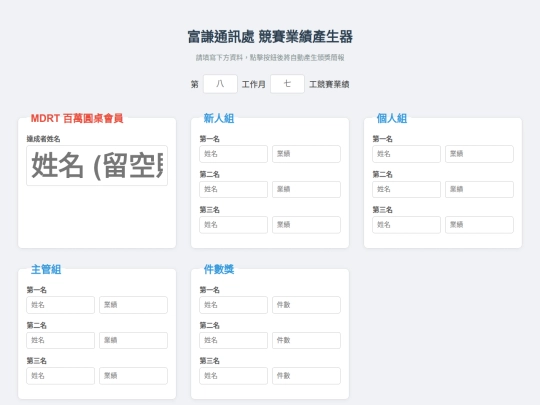The height and width of the screenshot is (405, 540).
Task: Click 主管組 second place name field
Action: click(x=61, y=341)
